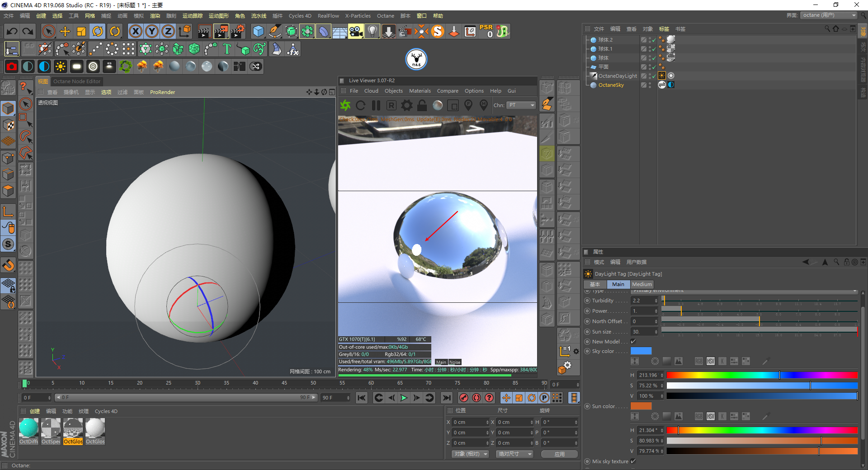Select the Rotate tool icon

pos(98,31)
